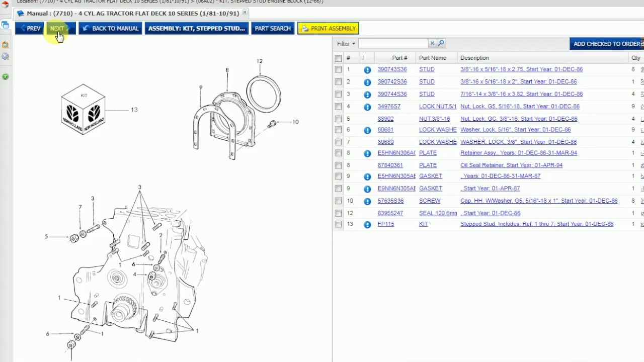
Task: Open PART SEARCH
Action: pyautogui.click(x=273, y=28)
